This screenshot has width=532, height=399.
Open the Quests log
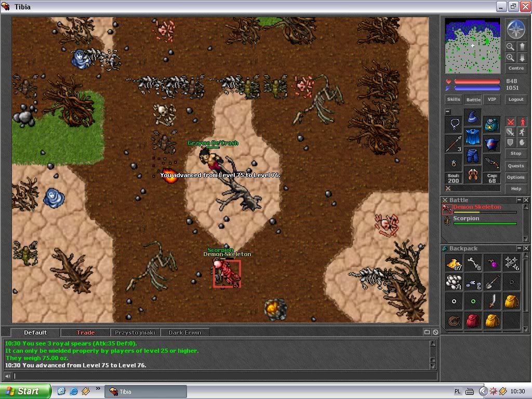(516, 166)
